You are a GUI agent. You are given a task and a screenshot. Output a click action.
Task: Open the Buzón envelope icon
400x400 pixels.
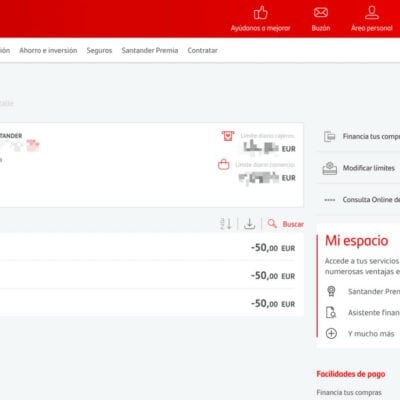coord(321,13)
